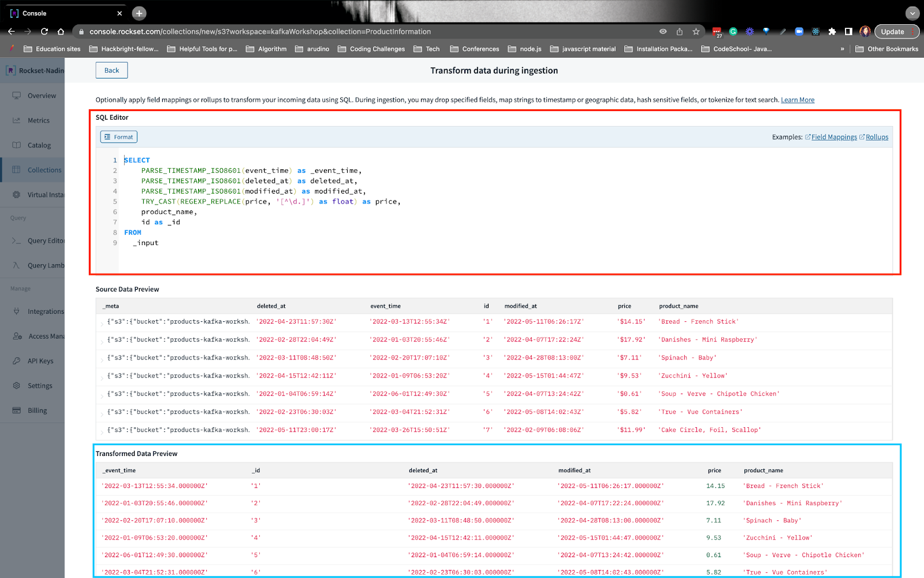Open the Education sites bookmark folder
The image size is (924, 578).
click(52, 49)
